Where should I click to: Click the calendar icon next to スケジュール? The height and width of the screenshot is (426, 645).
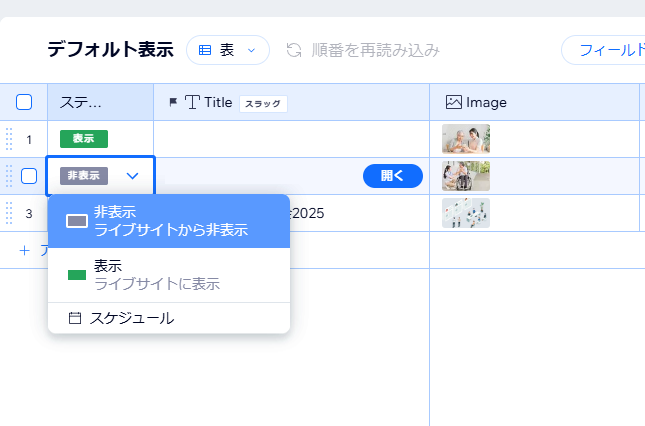click(x=74, y=318)
